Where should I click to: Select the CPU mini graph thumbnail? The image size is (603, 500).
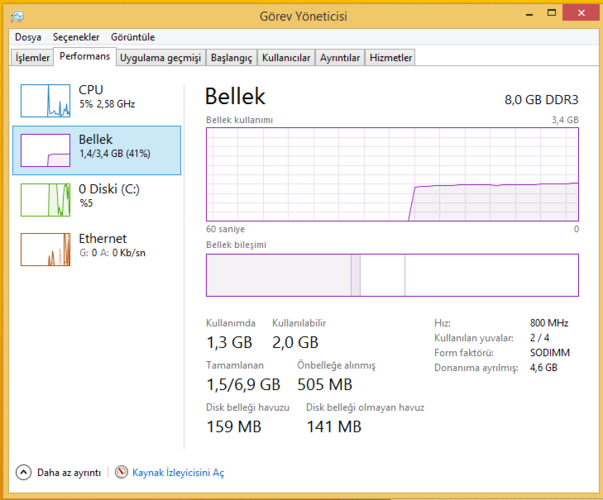[x=45, y=100]
